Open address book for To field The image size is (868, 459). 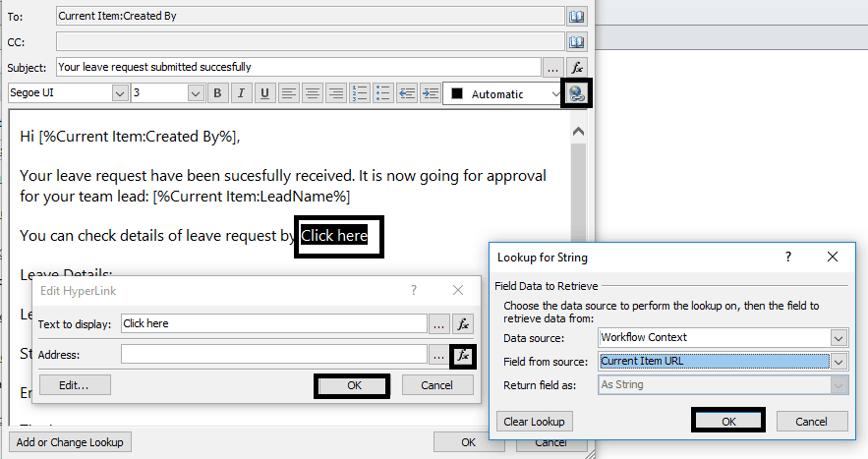tap(576, 16)
